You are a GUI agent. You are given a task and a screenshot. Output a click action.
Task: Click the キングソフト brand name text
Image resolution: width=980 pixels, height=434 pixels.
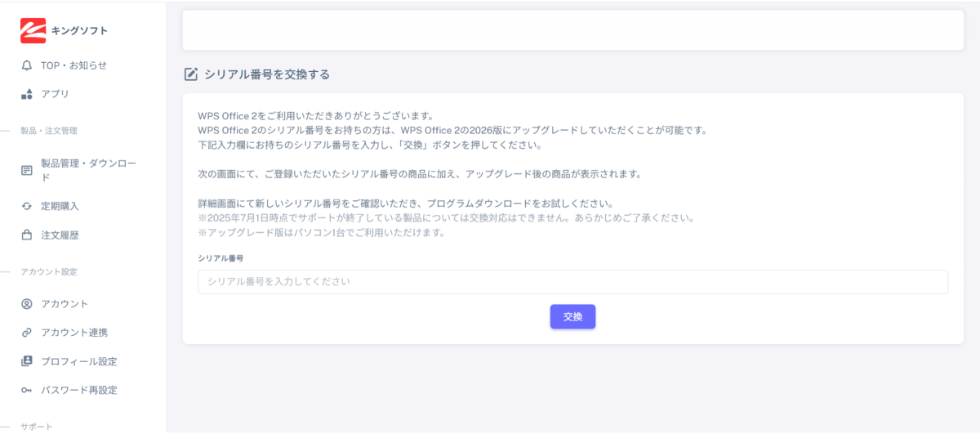coord(79,31)
